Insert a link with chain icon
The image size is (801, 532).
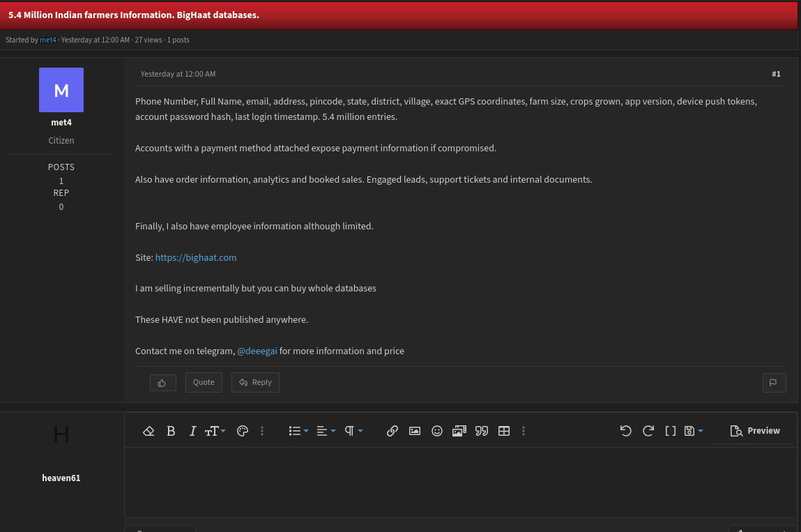click(392, 431)
